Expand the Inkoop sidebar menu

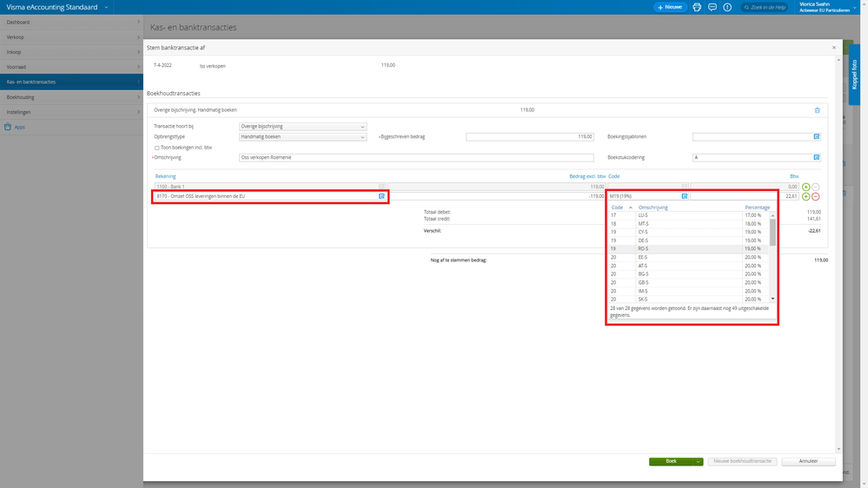(71, 52)
